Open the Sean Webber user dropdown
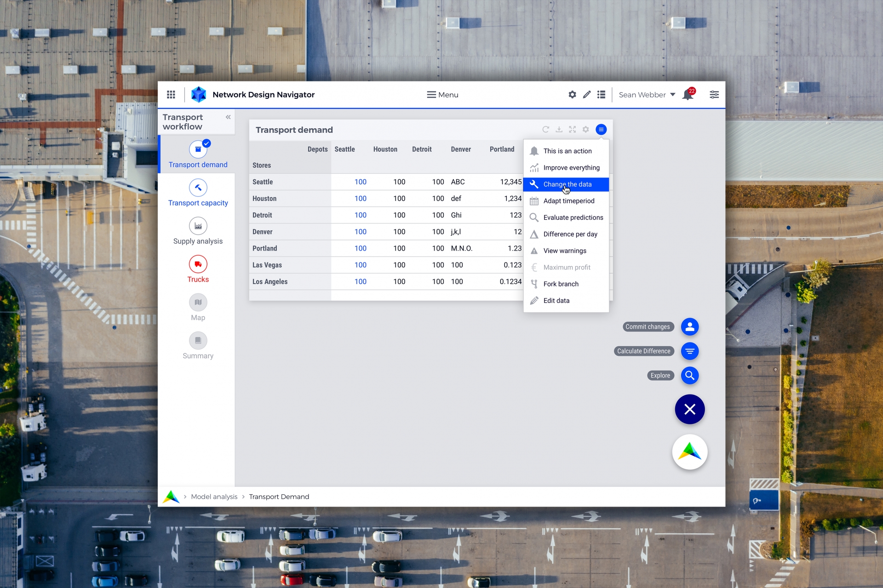The height and width of the screenshot is (588, 883). point(647,95)
